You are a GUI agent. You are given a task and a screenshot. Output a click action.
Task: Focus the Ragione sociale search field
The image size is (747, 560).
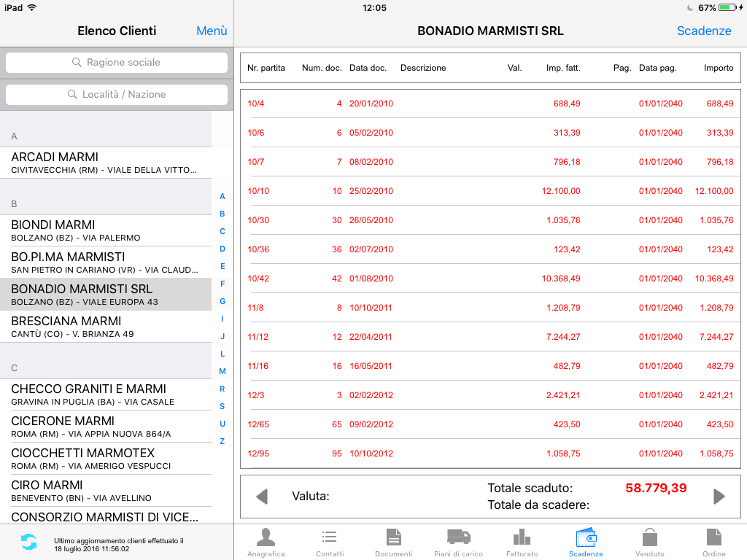click(x=117, y=63)
